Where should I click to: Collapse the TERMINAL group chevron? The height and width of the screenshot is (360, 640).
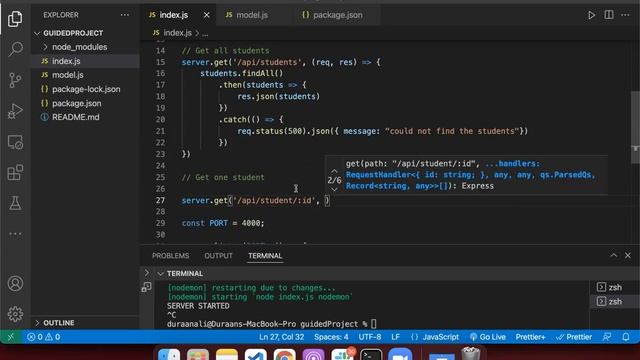[161, 273]
